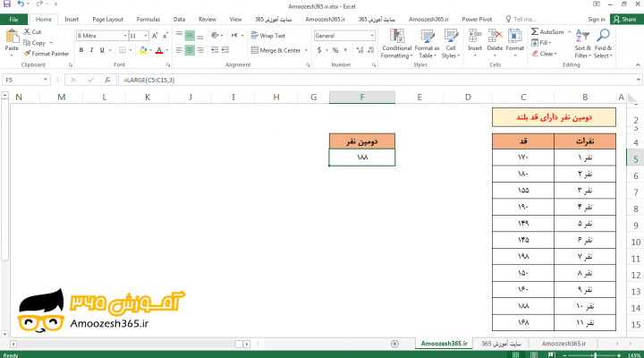The height and width of the screenshot is (358, 644).
Task: Toggle Bold formatting
Action: tap(81, 50)
